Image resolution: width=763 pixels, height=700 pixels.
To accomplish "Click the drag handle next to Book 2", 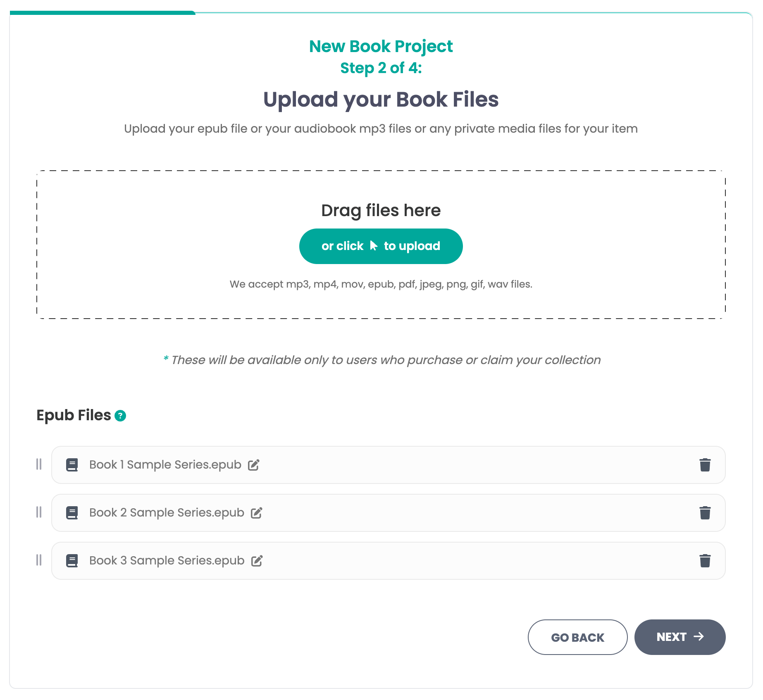I will (39, 512).
